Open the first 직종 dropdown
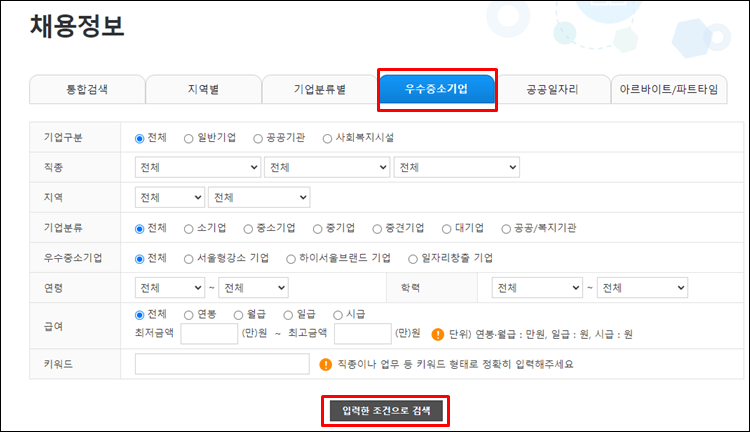The height and width of the screenshot is (432, 750). (197, 167)
